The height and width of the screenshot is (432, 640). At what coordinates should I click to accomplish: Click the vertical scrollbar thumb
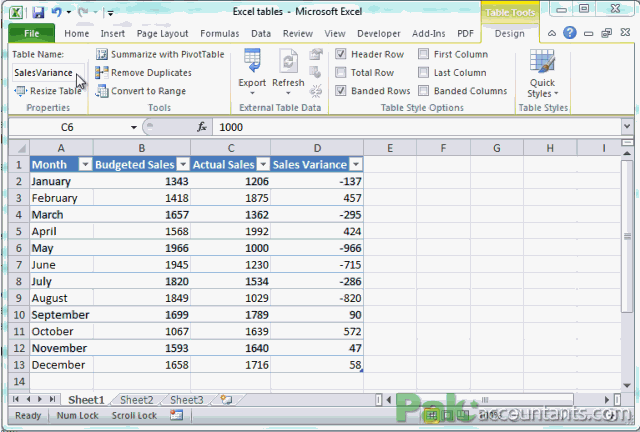coord(627,236)
